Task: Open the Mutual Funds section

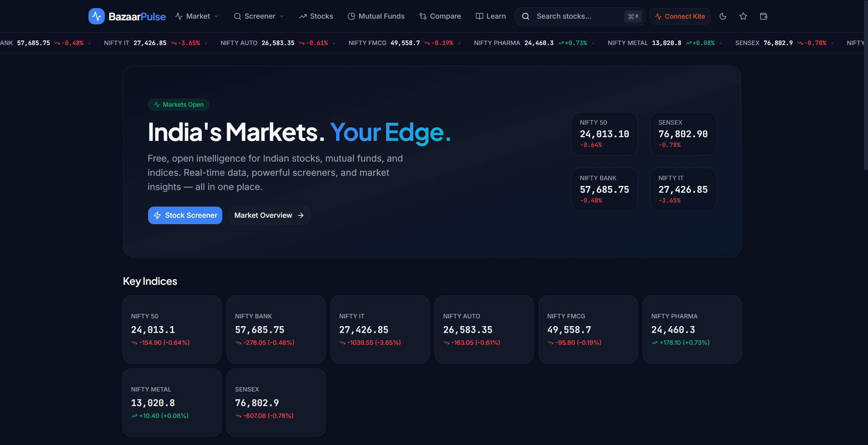Action: 376,16
